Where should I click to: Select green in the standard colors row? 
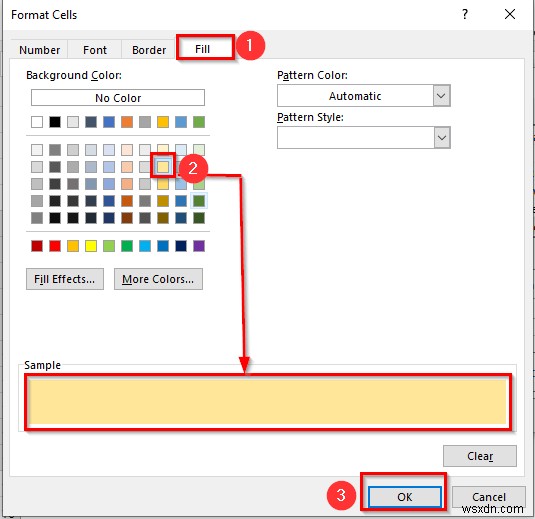tap(127, 246)
